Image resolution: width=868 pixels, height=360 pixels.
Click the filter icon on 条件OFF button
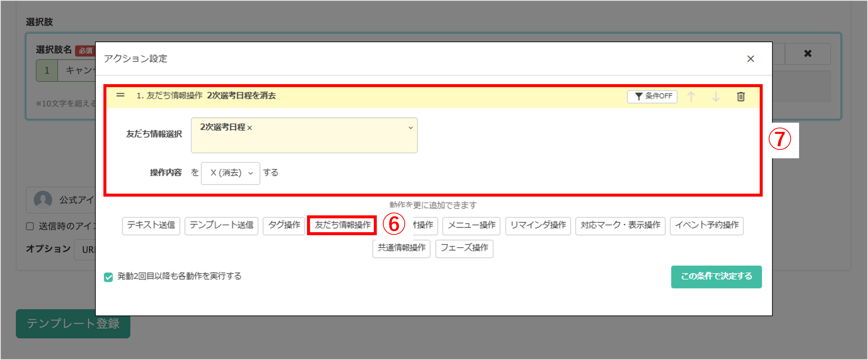[x=639, y=96]
